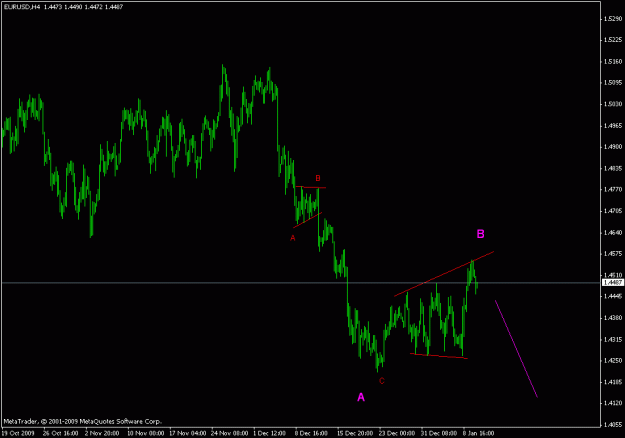This screenshot has width=625, height=438.
Task: Select the large magenta A wave label
Action: (x=361, y=397)
